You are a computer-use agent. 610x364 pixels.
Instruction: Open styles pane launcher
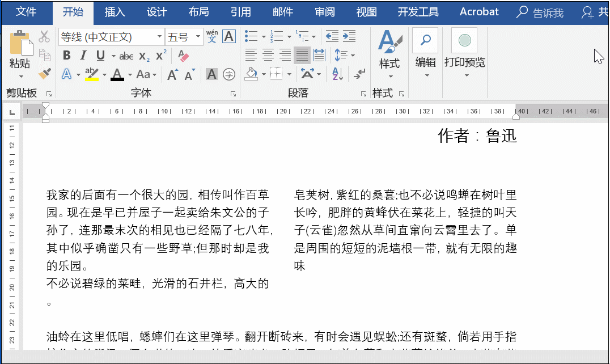point(401,94)
